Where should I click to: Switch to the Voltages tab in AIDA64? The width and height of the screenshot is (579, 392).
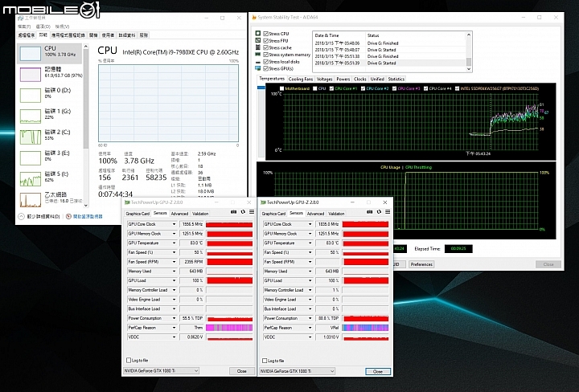[x=325, y=79]
